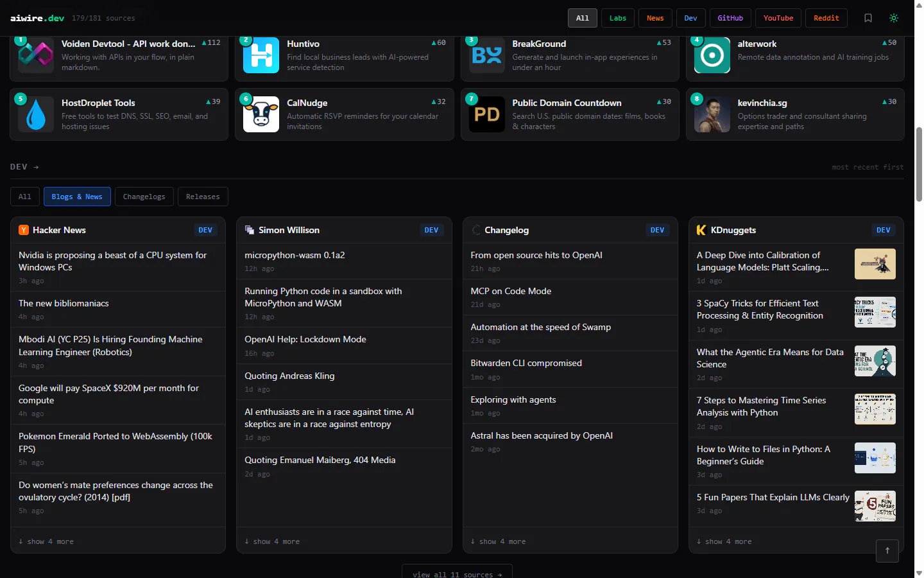Upvote HostDroplet Tools at 39 points

[x=213, y=102]
